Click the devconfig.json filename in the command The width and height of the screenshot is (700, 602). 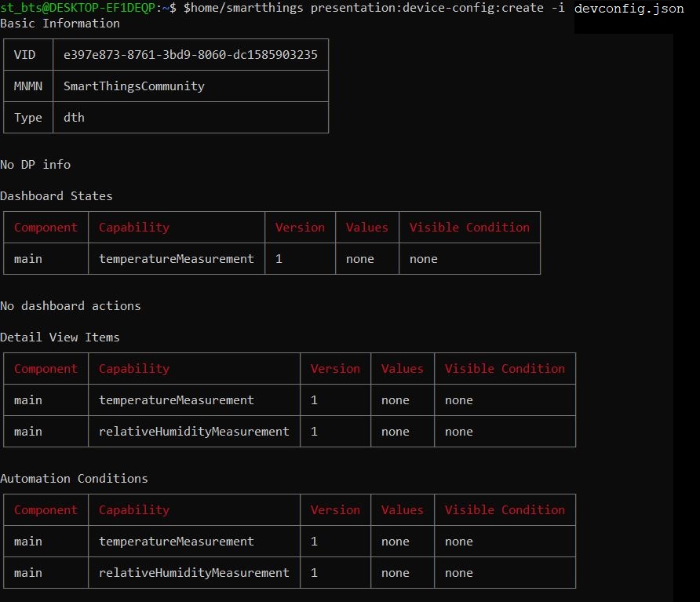[x=629, y=9]
